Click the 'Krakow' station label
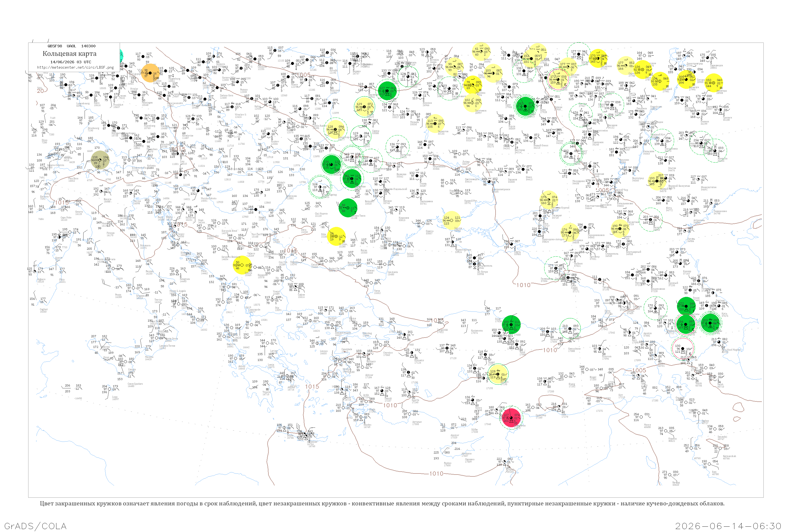Viewport: 798px width, 532px height. [275, 142]
